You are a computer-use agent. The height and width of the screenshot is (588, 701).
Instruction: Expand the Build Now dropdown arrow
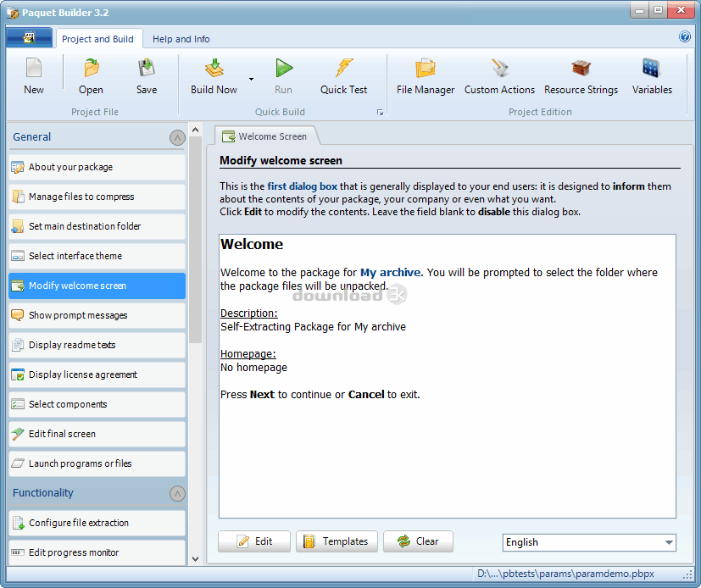pos(251,79)
